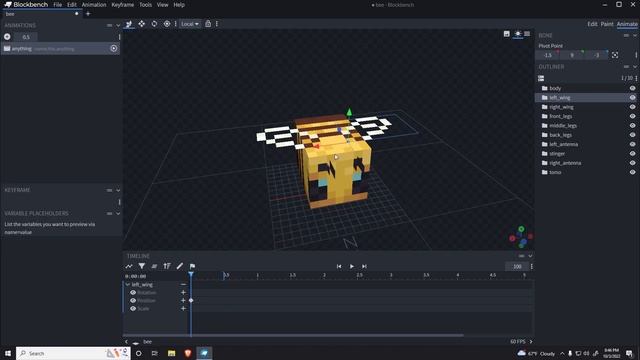Viewport: 640px width, 360px height.
Task: Open the Tools menu
Action: click(x=145, y=5)
